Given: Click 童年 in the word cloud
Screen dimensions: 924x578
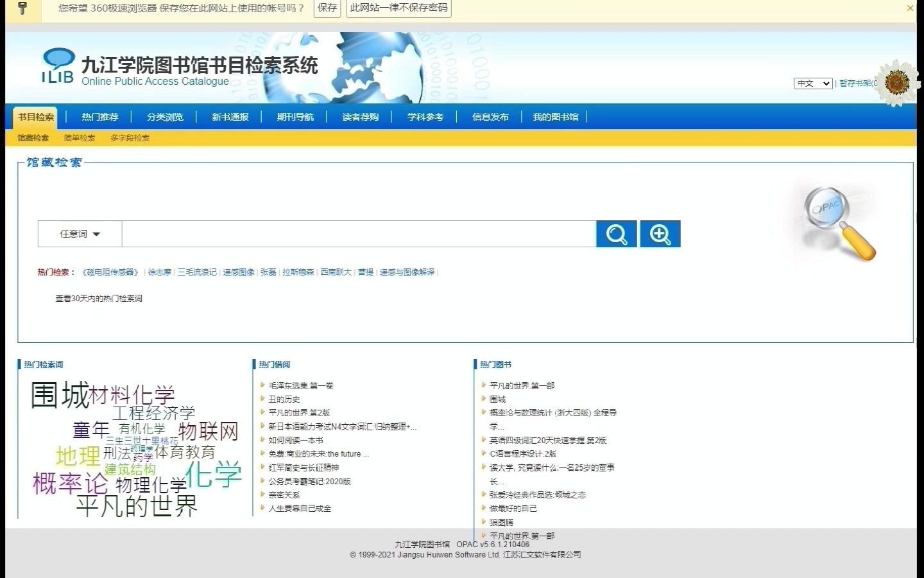Looking at the screenshot, I should pos(91,430).
